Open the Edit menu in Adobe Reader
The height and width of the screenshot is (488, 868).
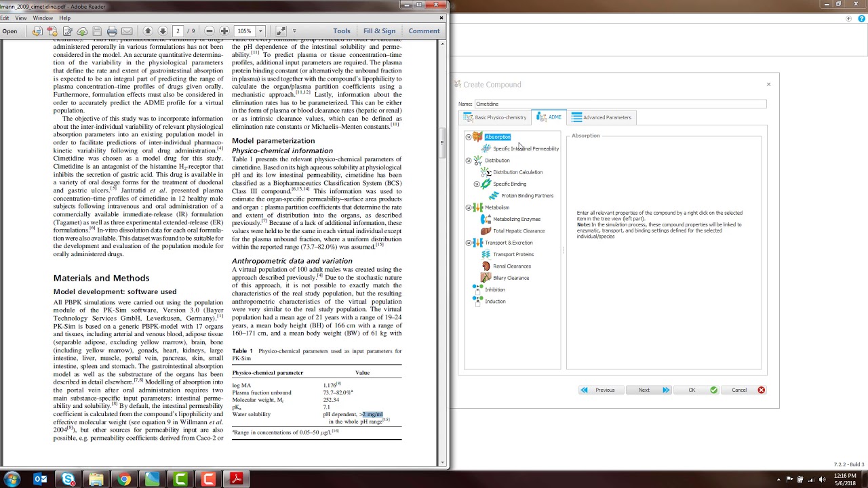click(x=4, y=18)
